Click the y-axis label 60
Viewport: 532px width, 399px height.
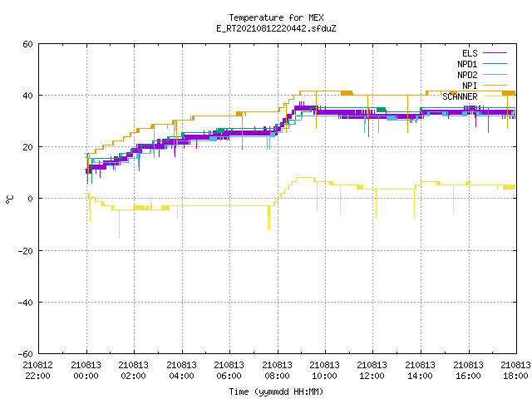(x=27, y=44)
